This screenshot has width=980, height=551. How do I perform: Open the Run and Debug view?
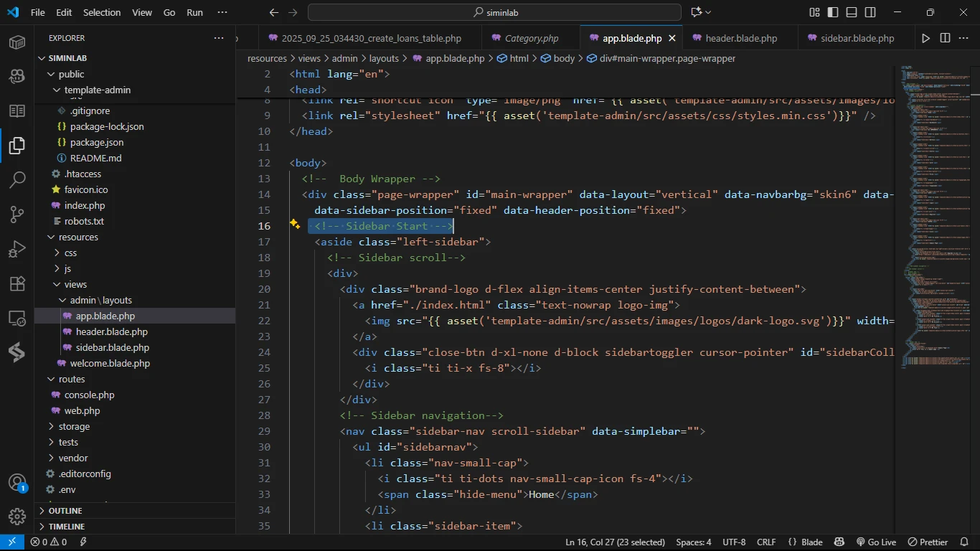(x=17, y=249)
